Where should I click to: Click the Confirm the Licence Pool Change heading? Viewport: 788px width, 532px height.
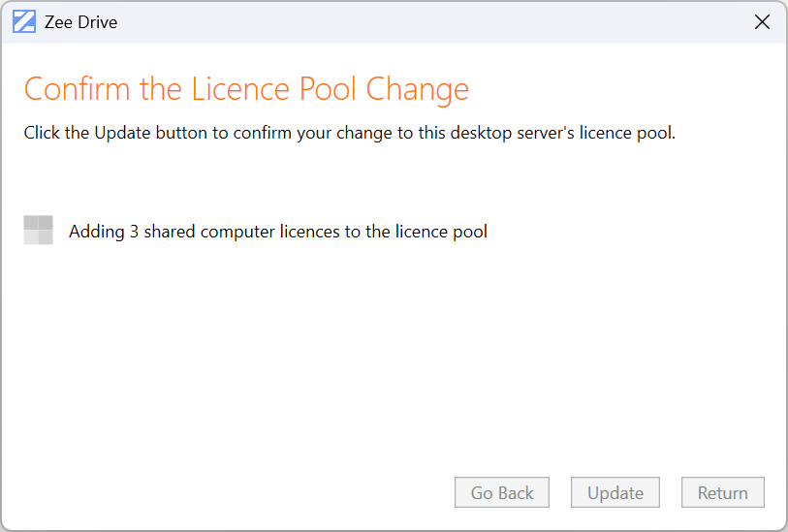(x=246, y=89)
